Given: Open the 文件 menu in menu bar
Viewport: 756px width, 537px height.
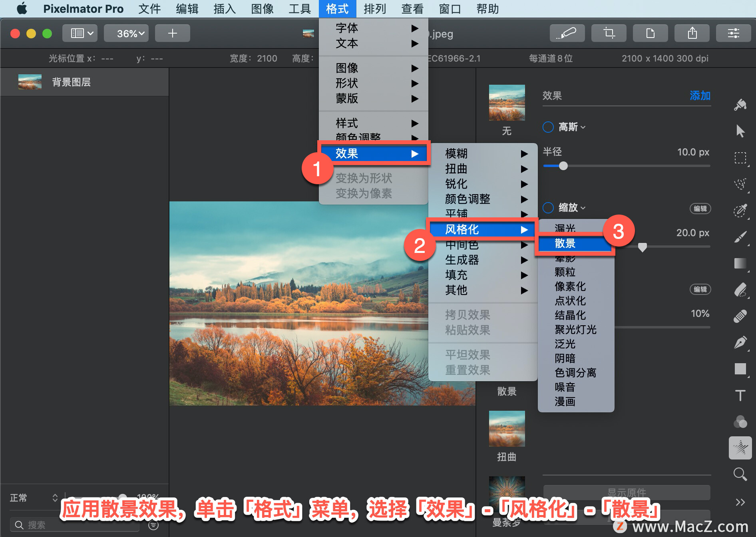Looking at the screenshot, I should pyautogui.click(x=149, y=8).
